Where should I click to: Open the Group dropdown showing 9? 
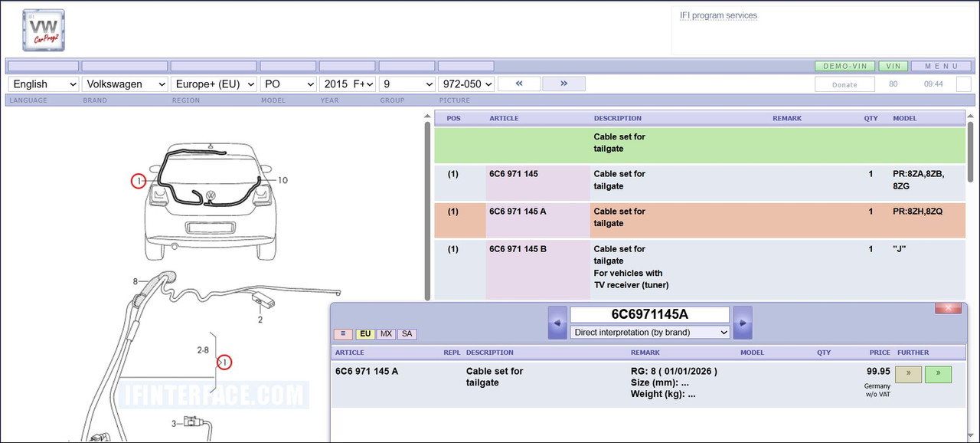coord(407,84)
